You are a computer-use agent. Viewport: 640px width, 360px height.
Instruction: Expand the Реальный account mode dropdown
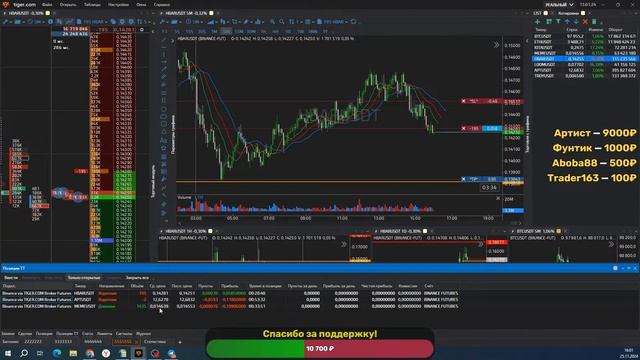click(x=559, y=4)
